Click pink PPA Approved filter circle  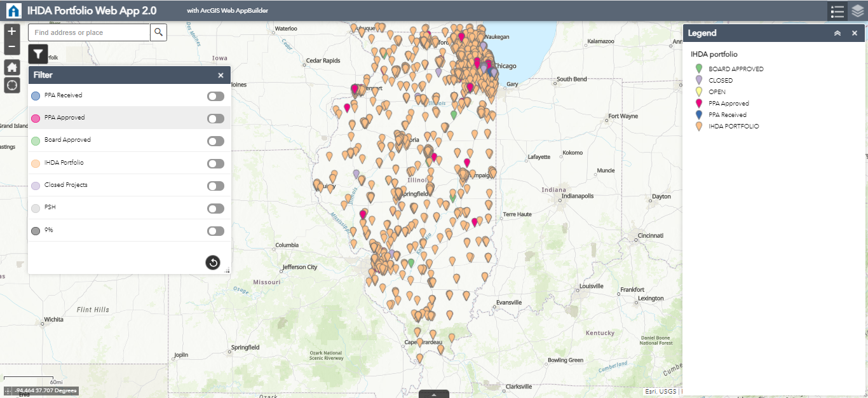pos(36,118)
